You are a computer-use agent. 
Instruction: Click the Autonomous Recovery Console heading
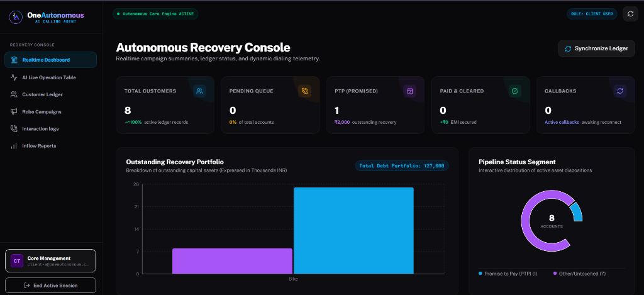pos(203,47)
